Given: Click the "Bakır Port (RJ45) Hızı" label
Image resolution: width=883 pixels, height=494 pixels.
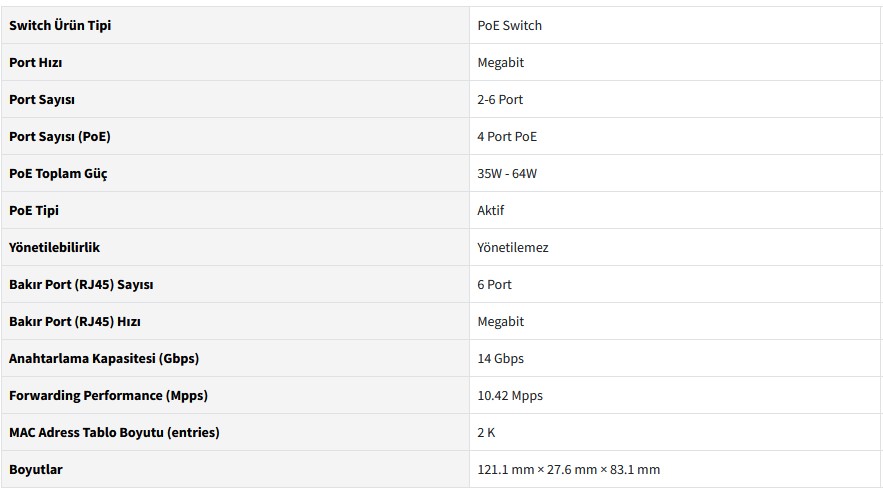Looking at the screenshot, I should tap(76, 321).
